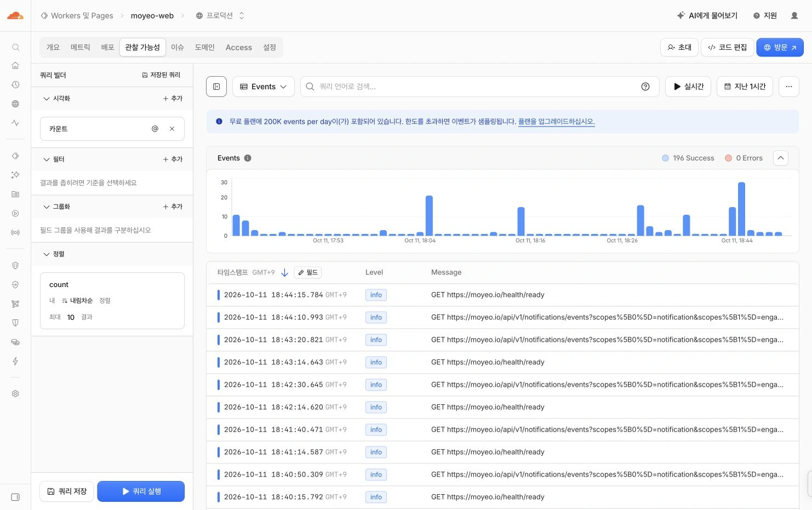Add a new 필터 with 추가
This screenshot has width=812, height=510.
tap(173, 159)
